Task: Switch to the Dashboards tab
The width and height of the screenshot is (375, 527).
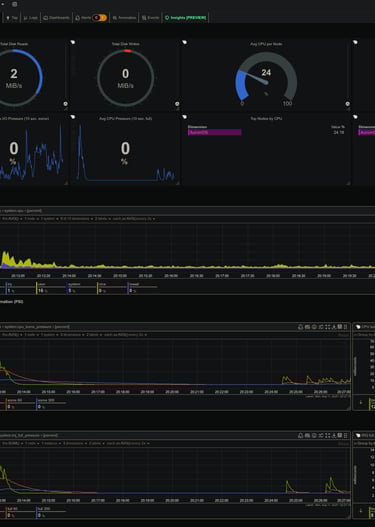Action: (56, 18)
